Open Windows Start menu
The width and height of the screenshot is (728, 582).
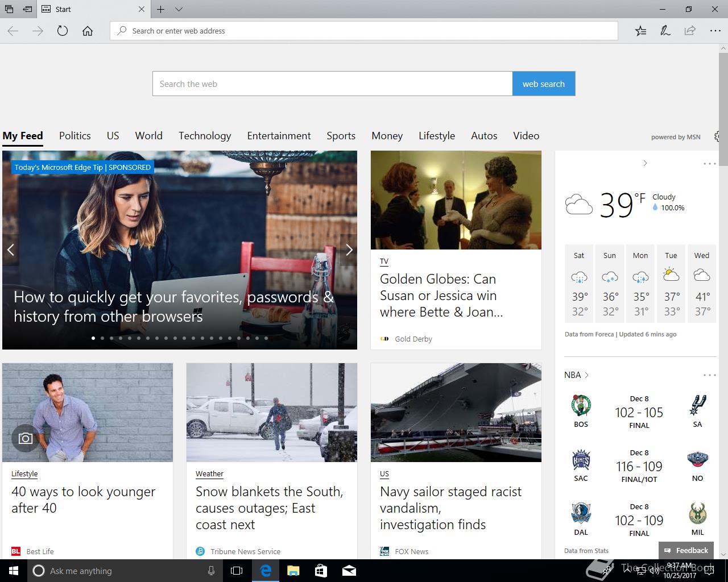[x=14, y=571]
